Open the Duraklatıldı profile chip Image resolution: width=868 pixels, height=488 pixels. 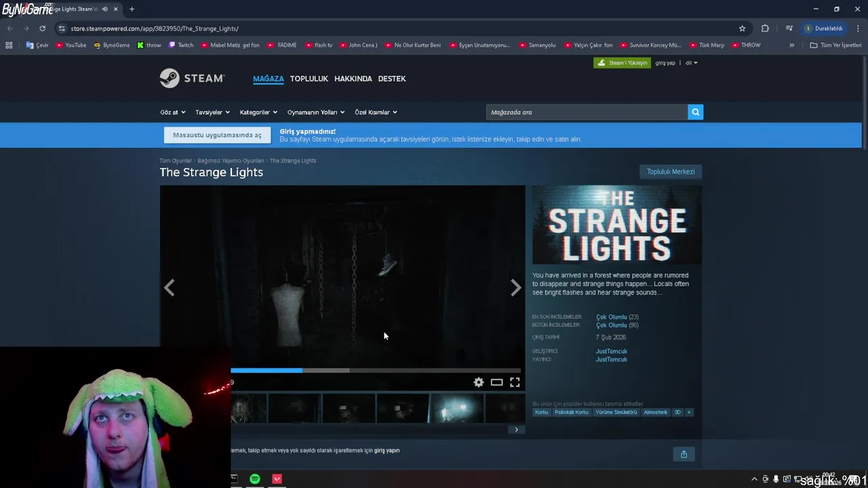[x=824, y=28]
